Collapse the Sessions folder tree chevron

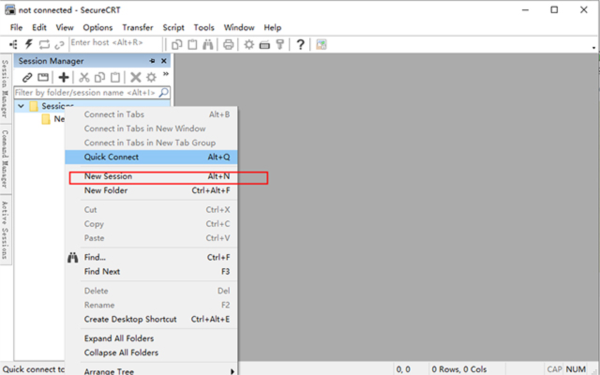pos(21,106)
